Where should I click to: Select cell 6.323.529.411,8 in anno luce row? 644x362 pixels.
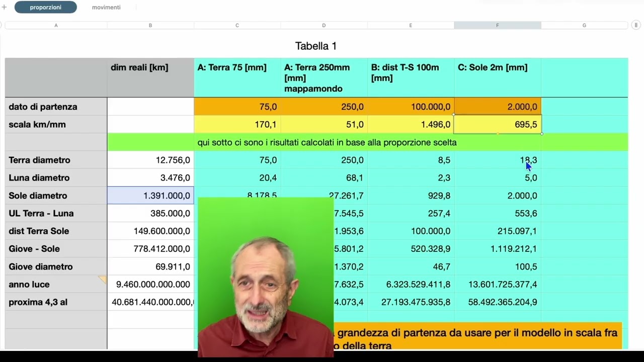(411, 284)
